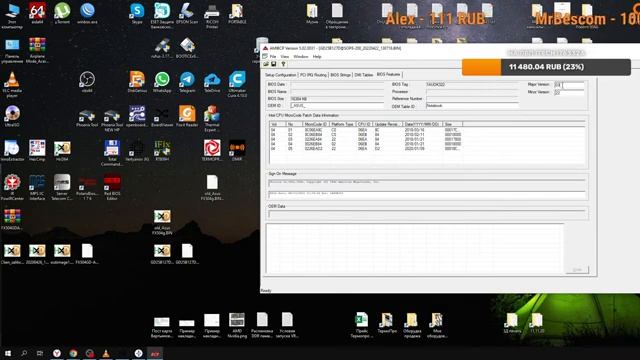Open the Help menu in AMIBCP
Screen dimensions: 640x360
pos(317,56)
